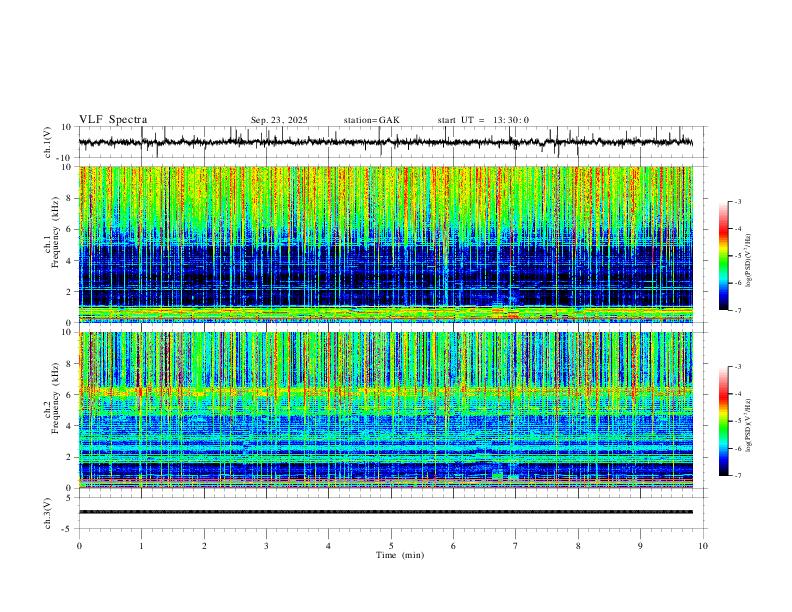Click the "2" minute tick on the time axis
Image resolution: width=792 pixels, height=612 pixels.
click(204, 546)
